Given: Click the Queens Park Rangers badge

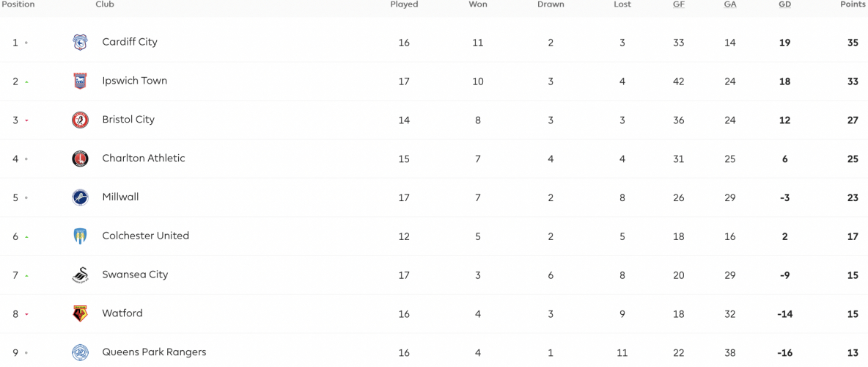Looking at the screenshot, I should (x=80, y=352).
